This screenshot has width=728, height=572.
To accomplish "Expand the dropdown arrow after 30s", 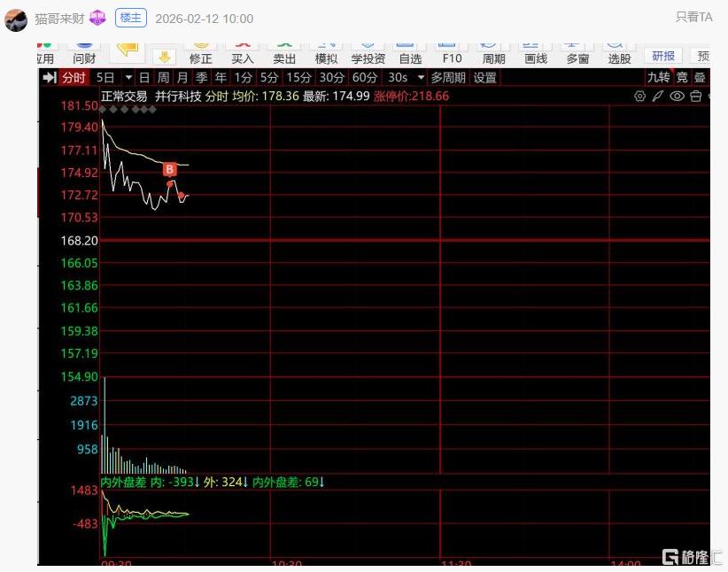I will (x=421, y=78).
